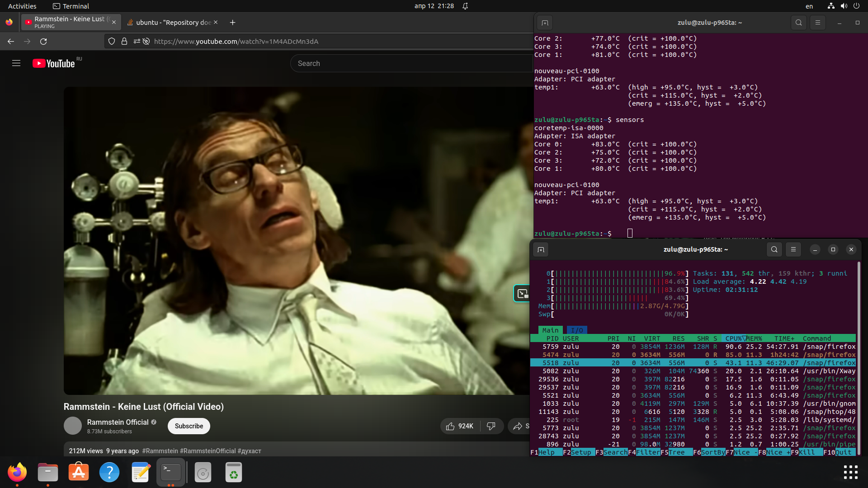868x488 pixels.
Task: Click the Share arrow button
Action: click(x=519, y=426)
